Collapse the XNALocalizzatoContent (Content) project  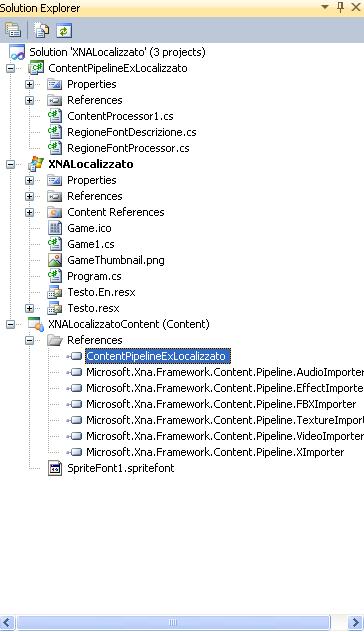tap(10, 324)
